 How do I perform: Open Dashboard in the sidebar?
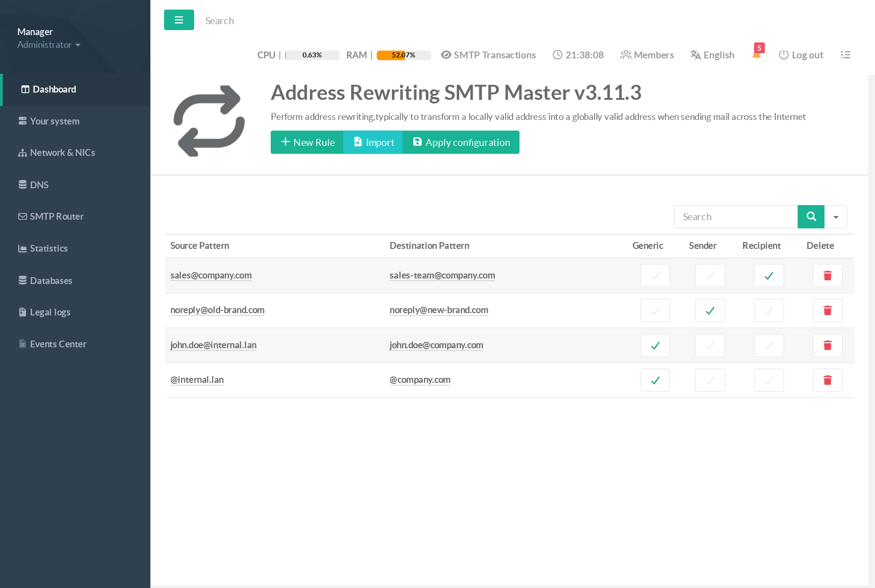75,89
